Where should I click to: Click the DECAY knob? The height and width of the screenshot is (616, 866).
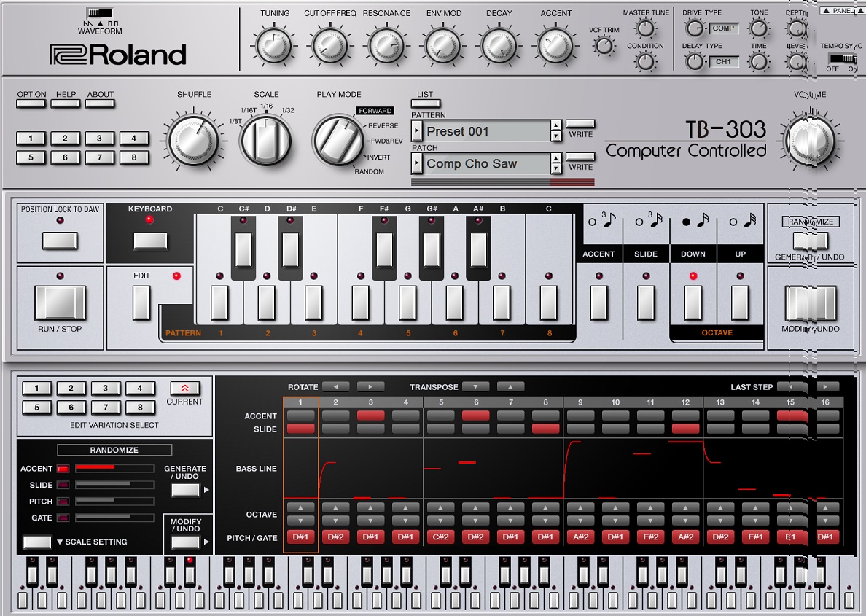499,46
